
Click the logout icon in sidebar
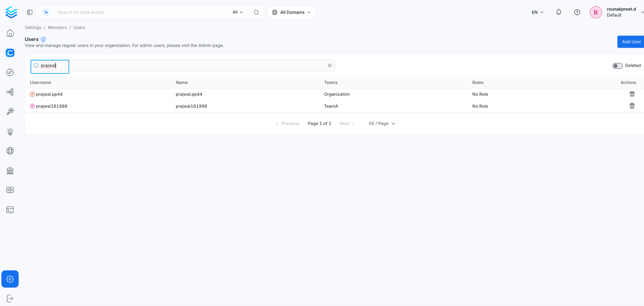(x=10, y=298)
